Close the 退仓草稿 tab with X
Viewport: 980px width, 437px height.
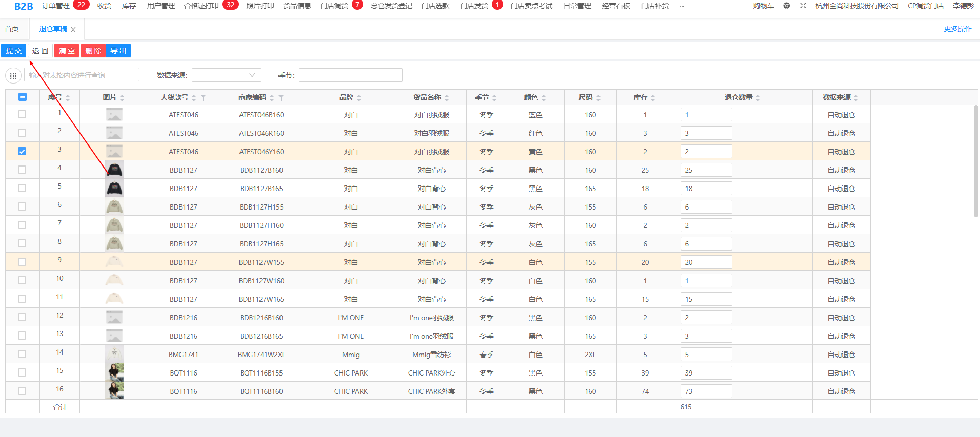click(x=73, y=30)
